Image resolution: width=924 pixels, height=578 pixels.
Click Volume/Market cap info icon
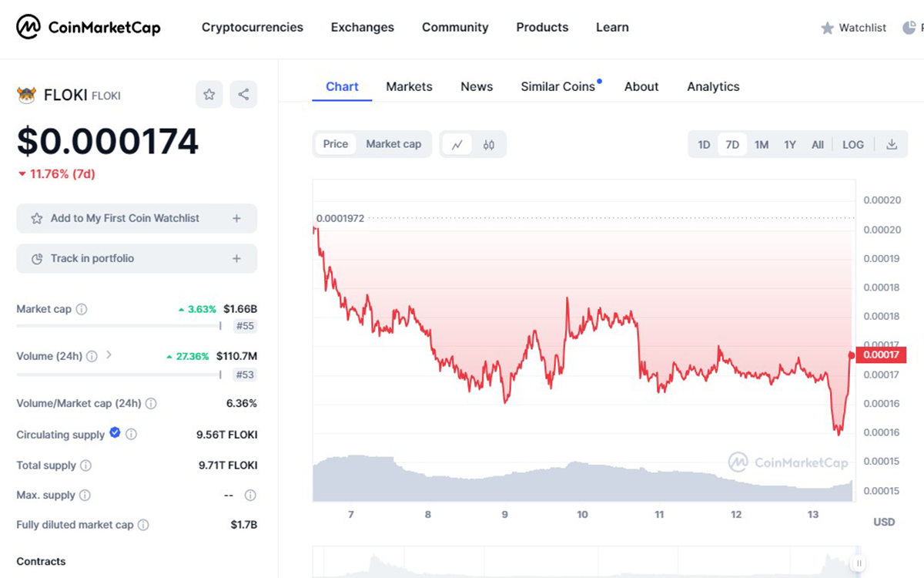(151, 403)
